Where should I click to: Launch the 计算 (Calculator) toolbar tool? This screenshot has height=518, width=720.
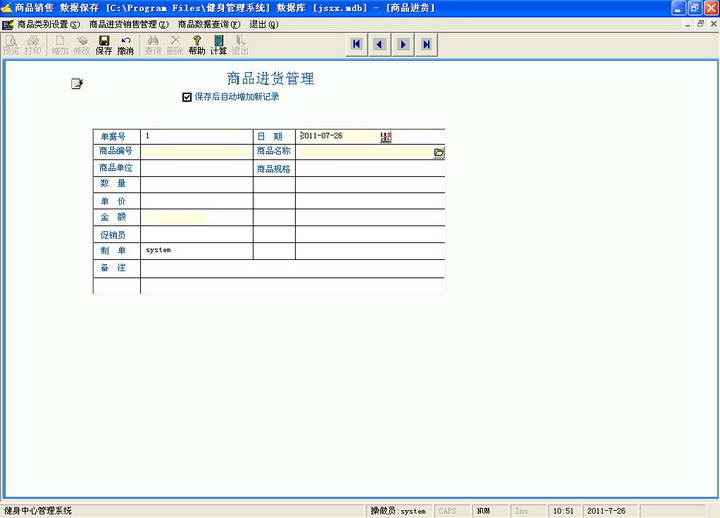[219, 45]
